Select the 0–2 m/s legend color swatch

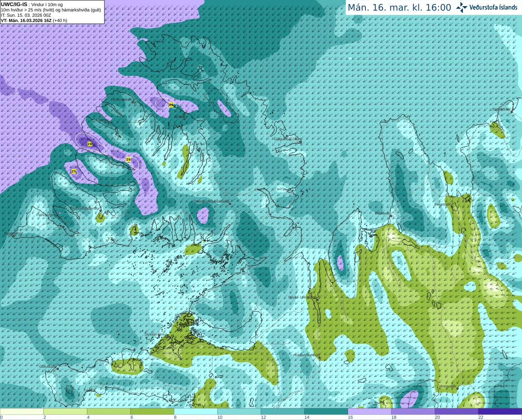(x=22, y=411)
